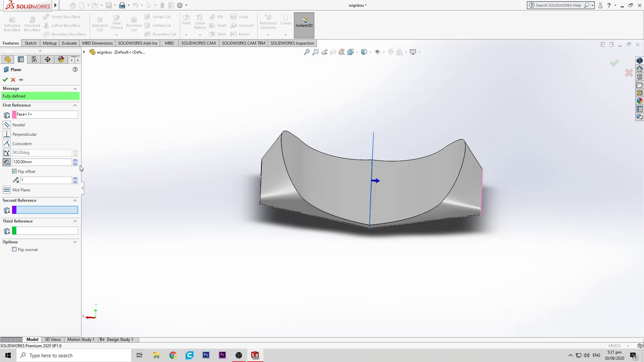Open the Hole Wizard tool

(117, 22)
